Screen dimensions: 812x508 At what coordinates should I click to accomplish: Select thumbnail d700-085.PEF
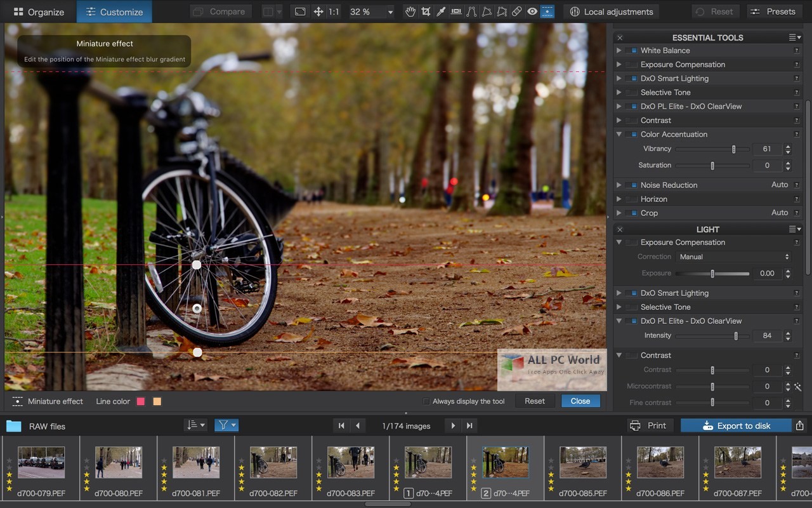pyautogui.click(x=582, y=469)
